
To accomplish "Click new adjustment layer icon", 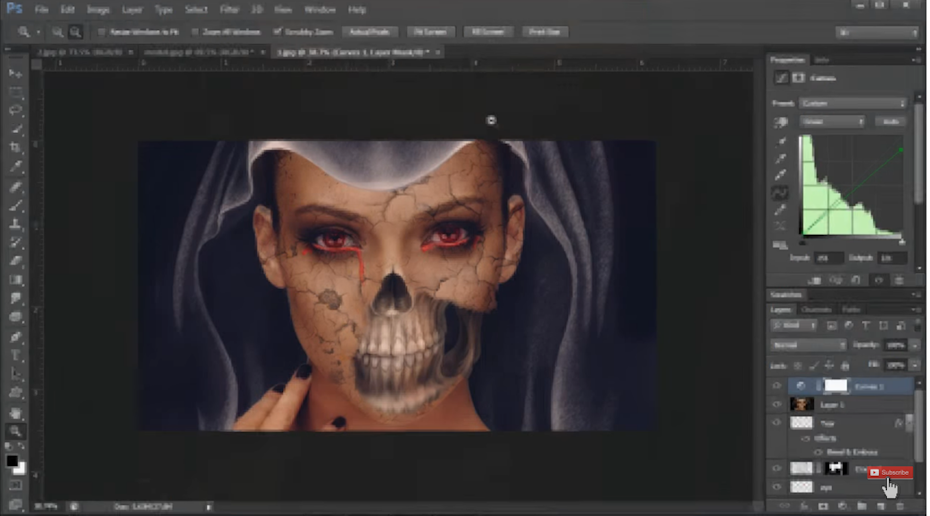I will pos(842,507).
